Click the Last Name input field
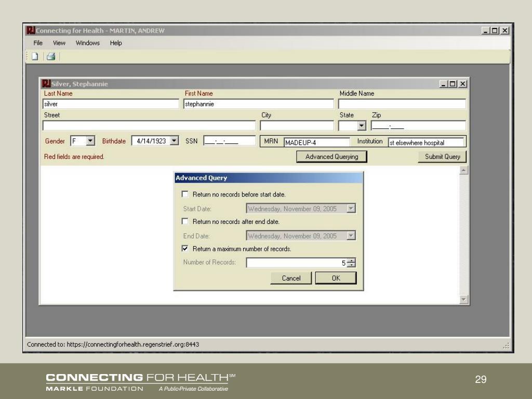Viewport: 532px width, 399px height. 111,104
